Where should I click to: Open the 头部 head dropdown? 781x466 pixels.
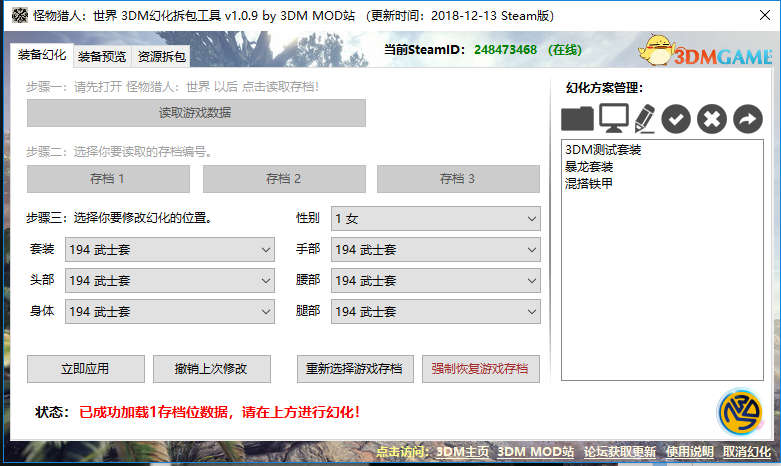[170, 280]
